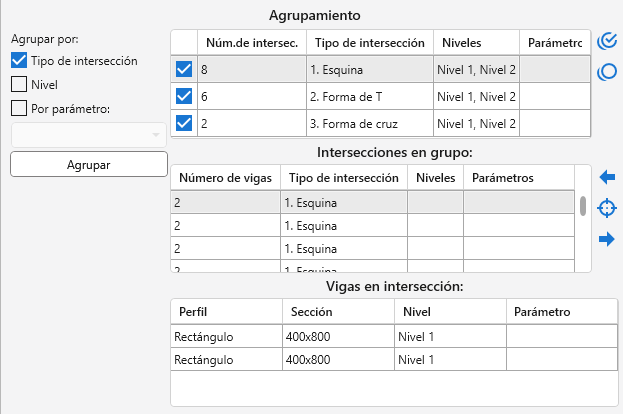
Task: Click the right arrow next-intersection icon
Action: pos(606,239)
